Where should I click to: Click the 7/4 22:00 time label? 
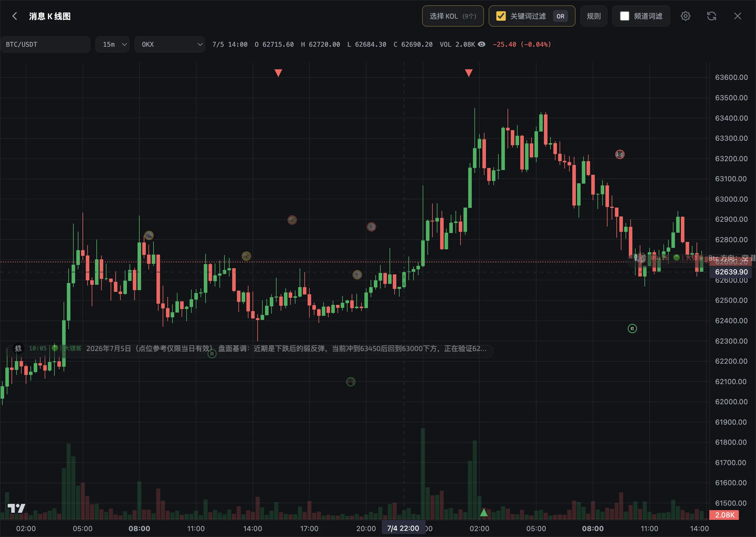coord(403,528)
